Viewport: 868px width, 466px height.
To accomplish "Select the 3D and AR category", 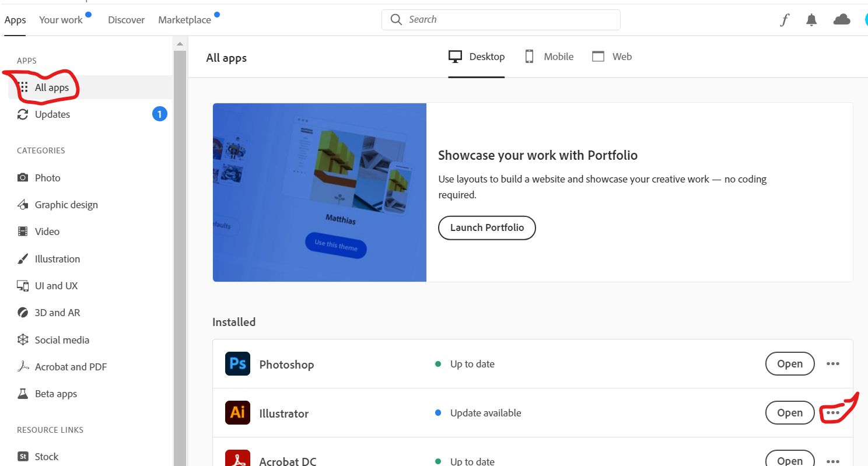I will (57, 313).
